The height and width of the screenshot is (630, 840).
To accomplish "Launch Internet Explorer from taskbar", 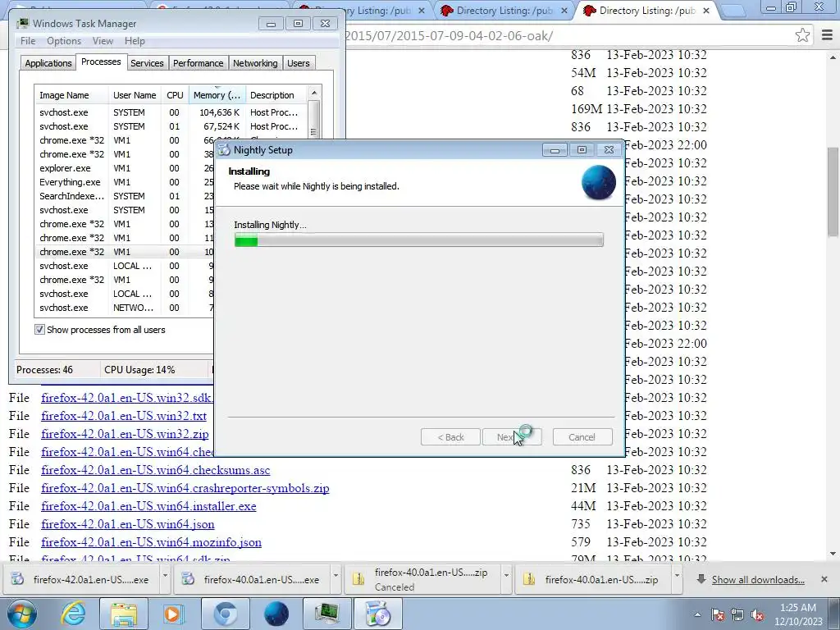I will (x=73, y=614).
